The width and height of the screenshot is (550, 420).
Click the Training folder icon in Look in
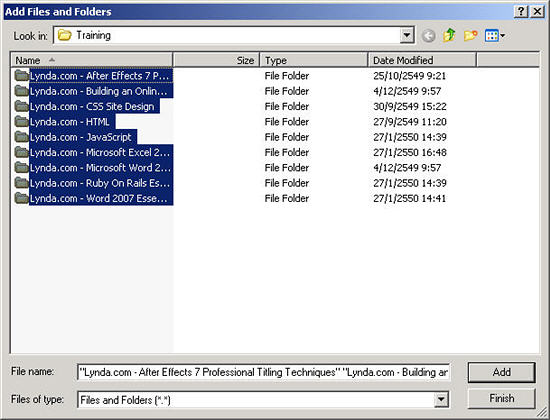coord(65,35)
